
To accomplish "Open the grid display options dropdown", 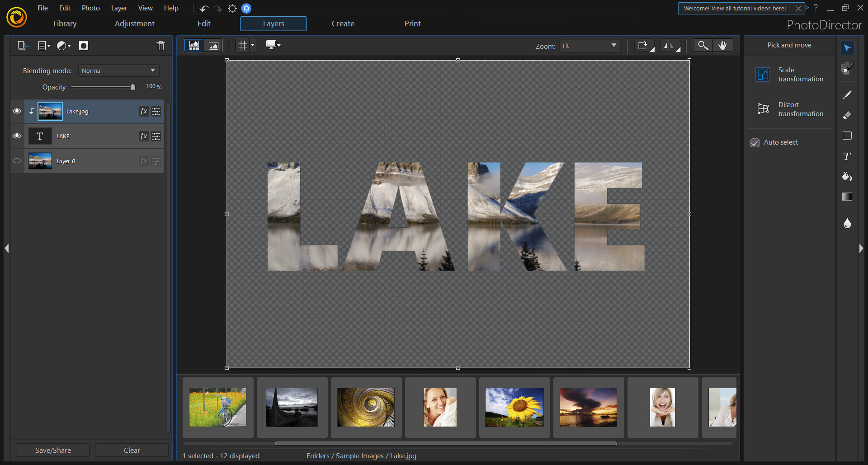I will [252, 45].
